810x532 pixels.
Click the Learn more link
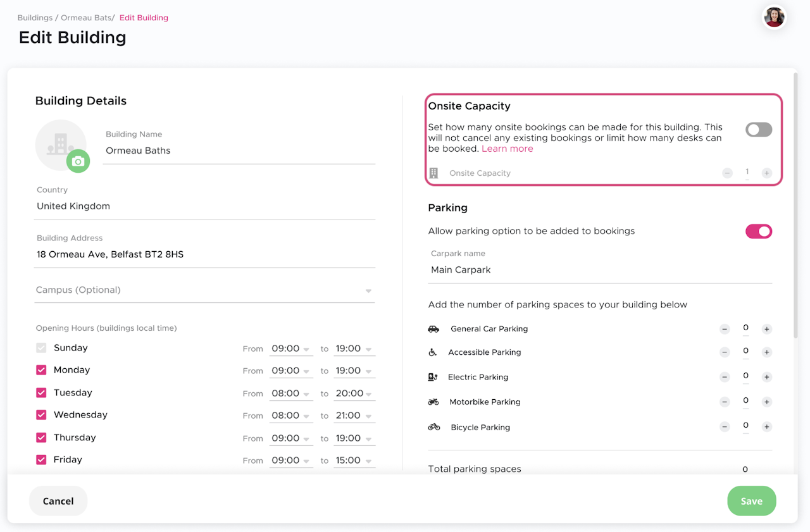pos(507,149)
